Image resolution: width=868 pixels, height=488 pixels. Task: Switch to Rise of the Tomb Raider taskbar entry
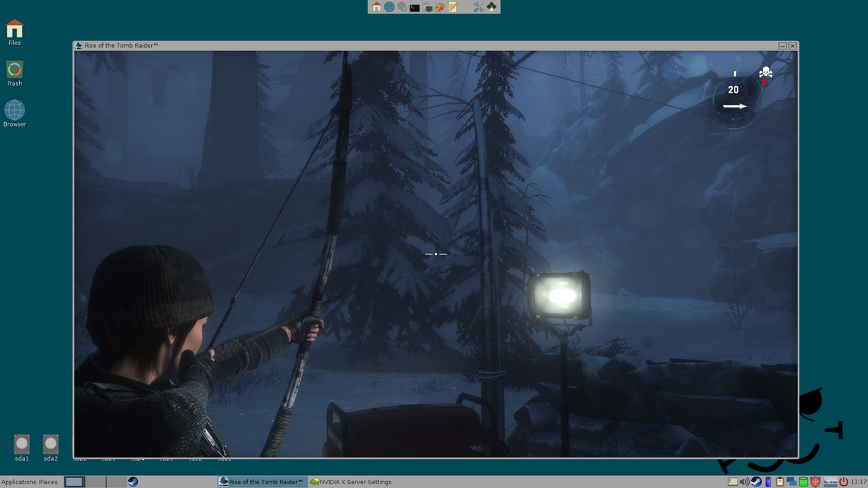[262, 482]
